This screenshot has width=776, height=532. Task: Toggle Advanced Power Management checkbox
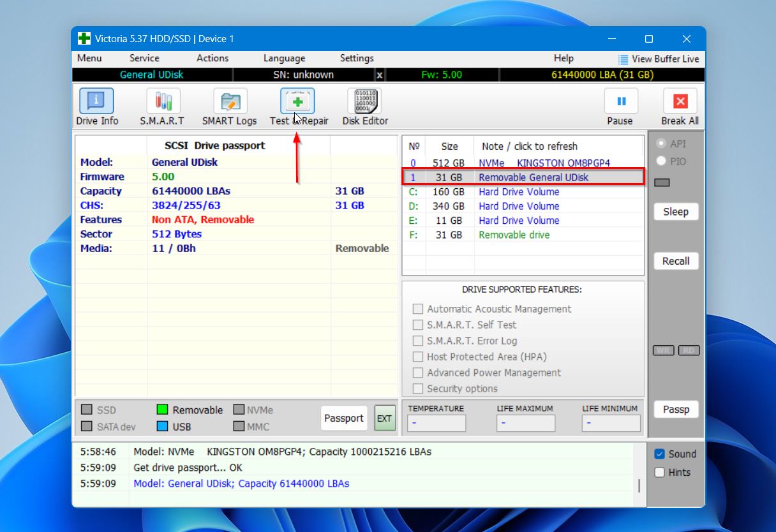coord(418,373)
